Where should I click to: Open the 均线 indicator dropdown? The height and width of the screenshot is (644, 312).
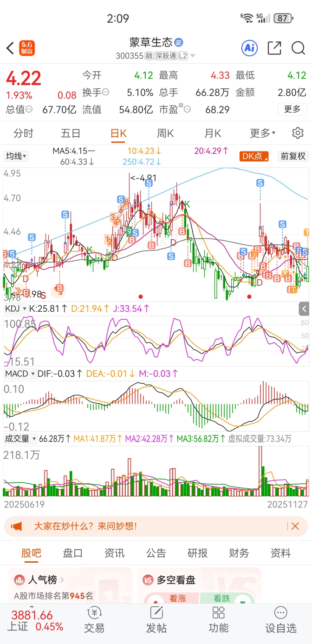pos(16,156)
